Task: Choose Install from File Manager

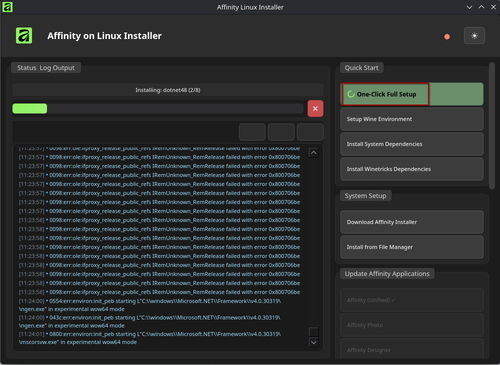Action: point(412,247)
